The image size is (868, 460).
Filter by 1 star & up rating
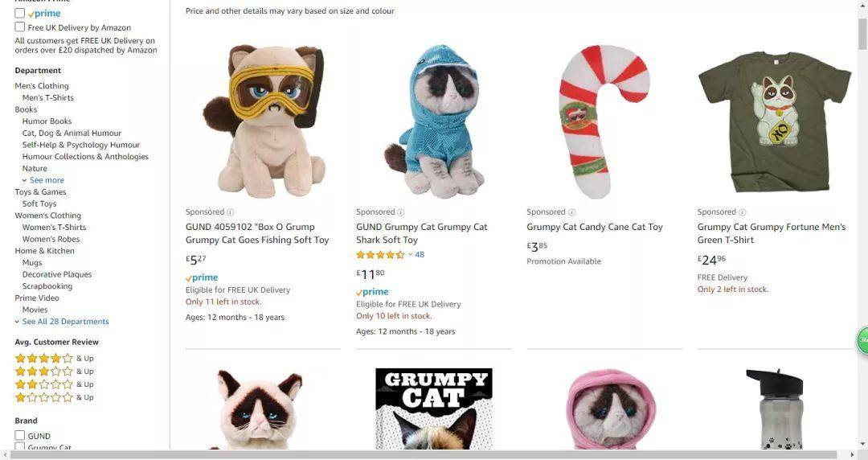(x=55, y=397)
